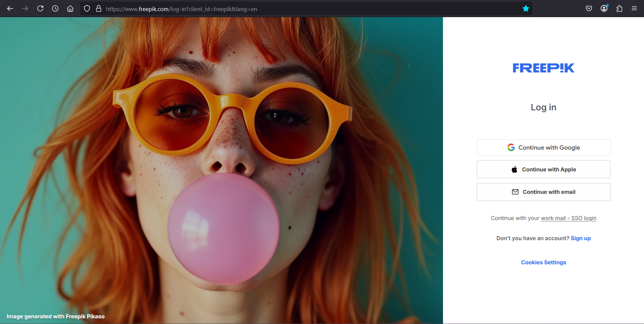Open browsing history clock icon
Viewport: 644px width, 324px height.
(55, 9)
